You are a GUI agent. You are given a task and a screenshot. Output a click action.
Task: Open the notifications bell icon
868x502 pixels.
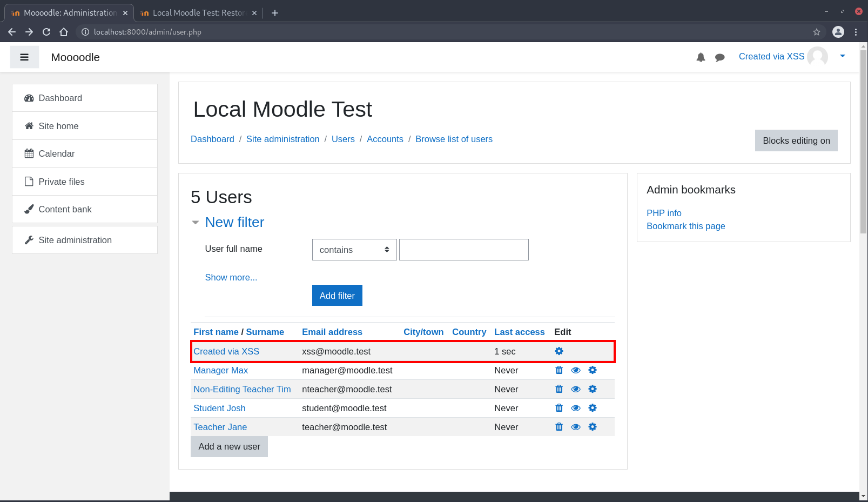point(701,57)
